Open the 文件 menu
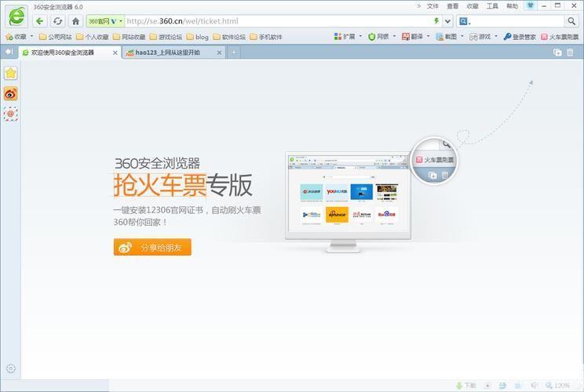Image resolution: width=584 pixels, height=392 pixels. (x=433, y=6)
